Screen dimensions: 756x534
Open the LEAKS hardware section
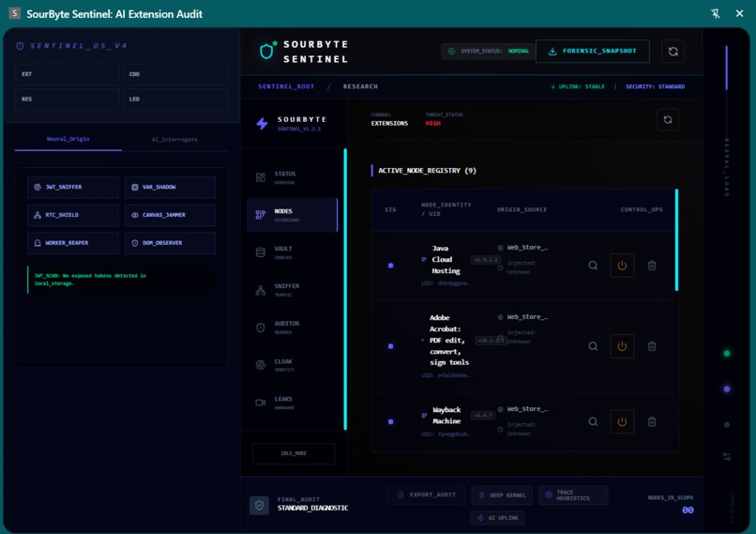(x=293, y=403)
